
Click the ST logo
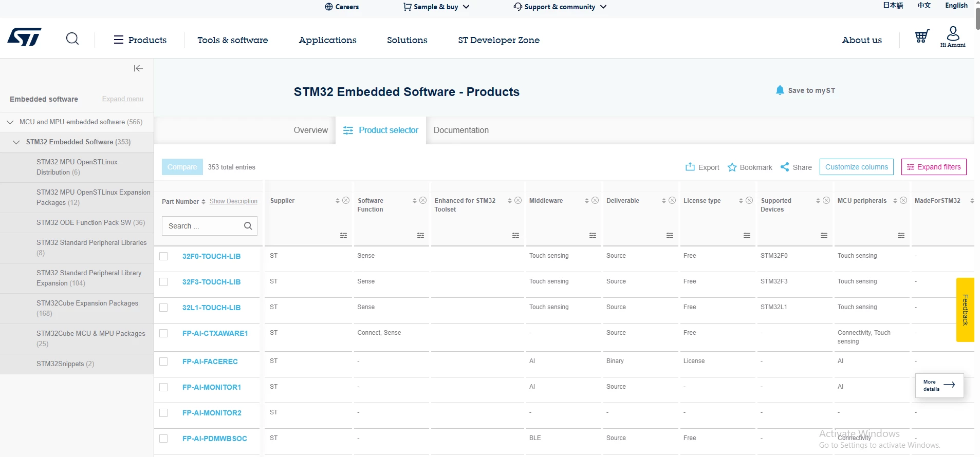pos(24,37)
